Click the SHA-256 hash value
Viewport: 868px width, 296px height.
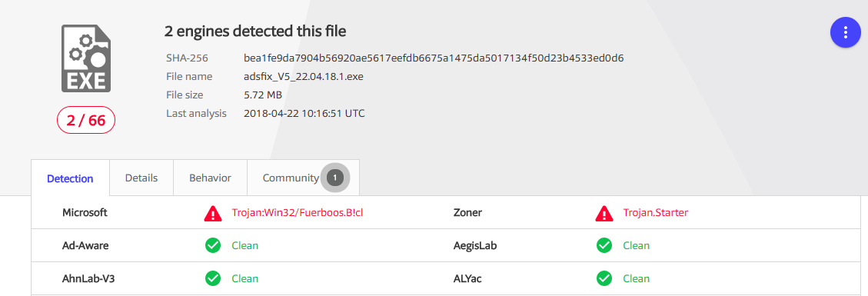click(x=434, y=58)
